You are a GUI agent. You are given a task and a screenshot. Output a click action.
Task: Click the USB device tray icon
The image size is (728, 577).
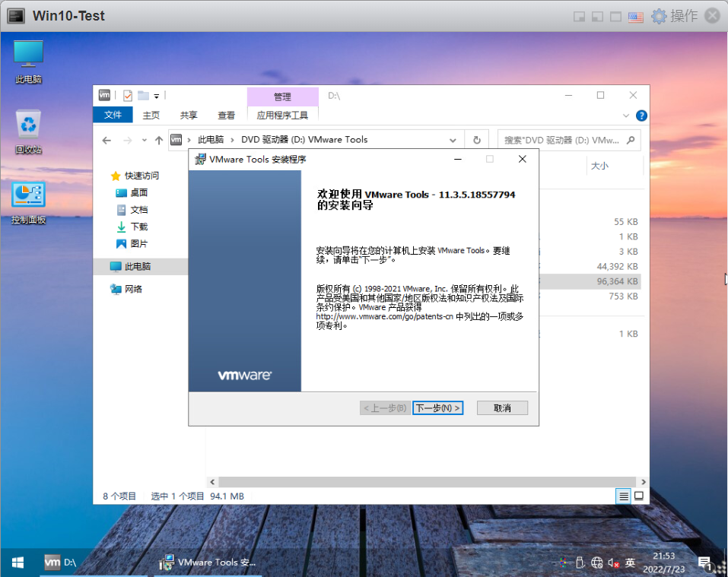pos(580,563)
